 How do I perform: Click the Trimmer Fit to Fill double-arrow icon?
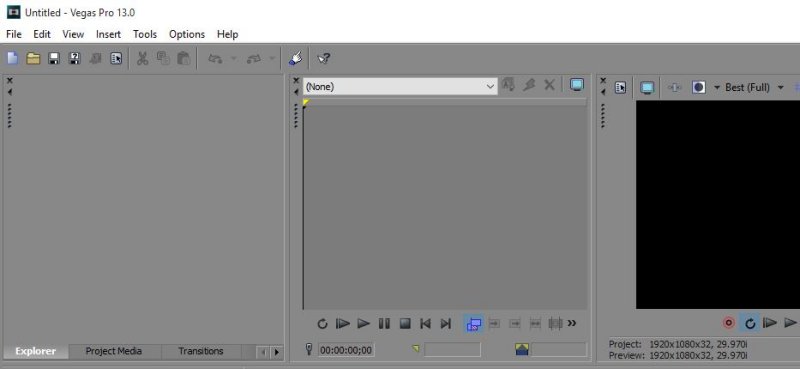pyautogui.click(x=535, y=324)
